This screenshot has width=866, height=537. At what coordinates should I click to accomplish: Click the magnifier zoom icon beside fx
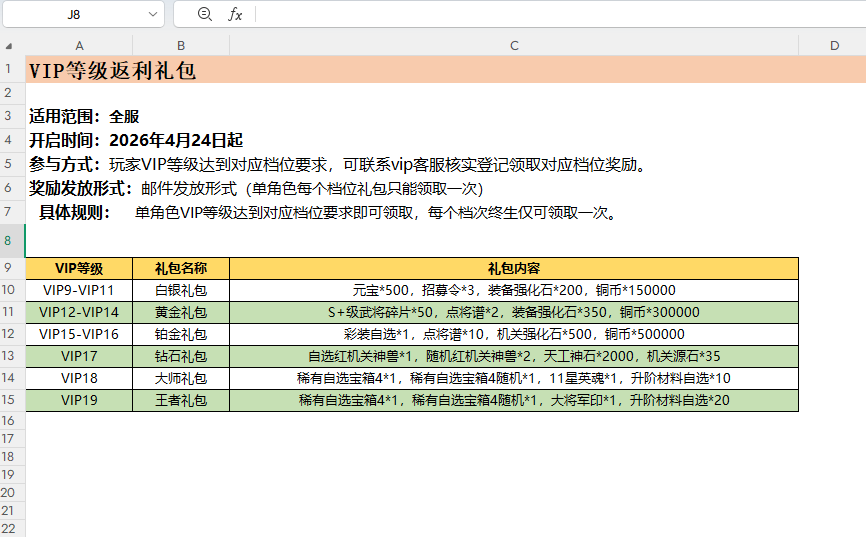205,14
